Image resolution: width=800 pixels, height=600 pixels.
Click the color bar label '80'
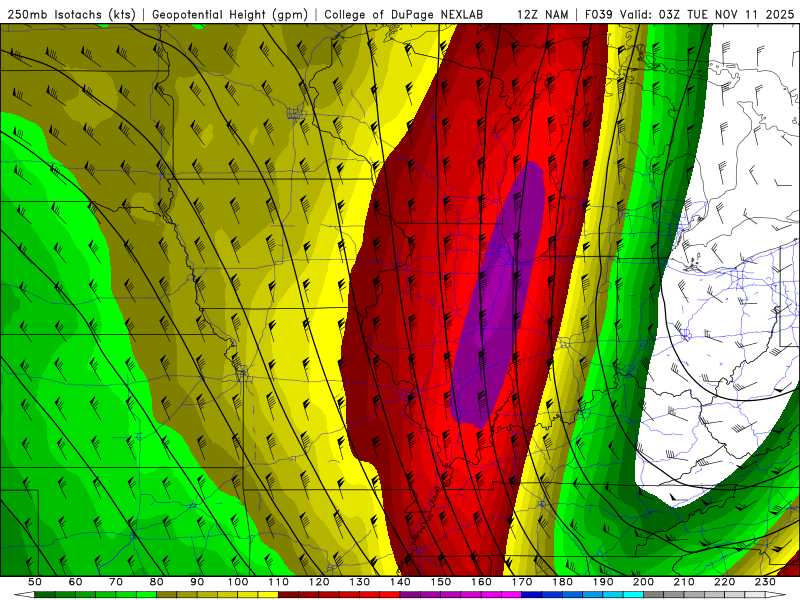[x=157, y=582]
